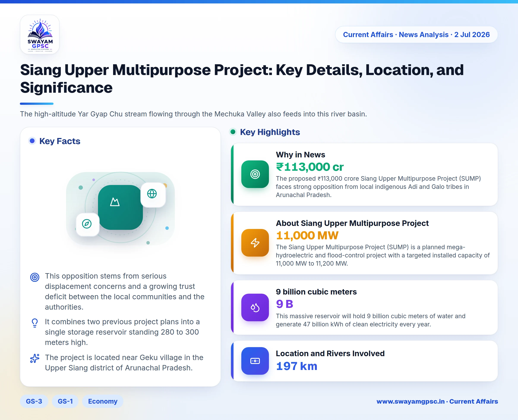Click the purple water droplets icon
Image resolution: width=518 pixels, height=420 pixels.
click(x=255, y=307)
